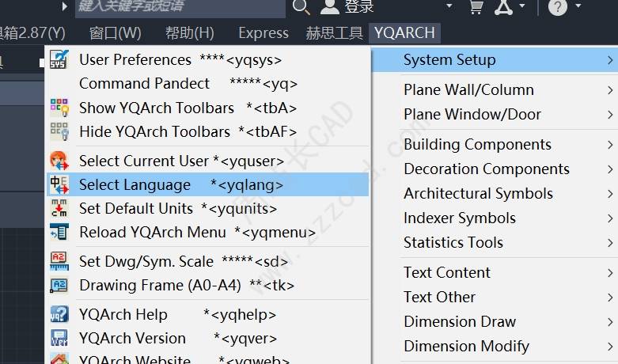Open the YQARCH menu bar item

[x=404, y=32]
